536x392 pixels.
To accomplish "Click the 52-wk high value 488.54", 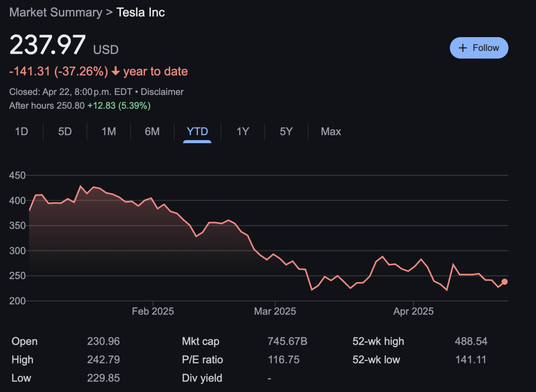I will (471, 341).
